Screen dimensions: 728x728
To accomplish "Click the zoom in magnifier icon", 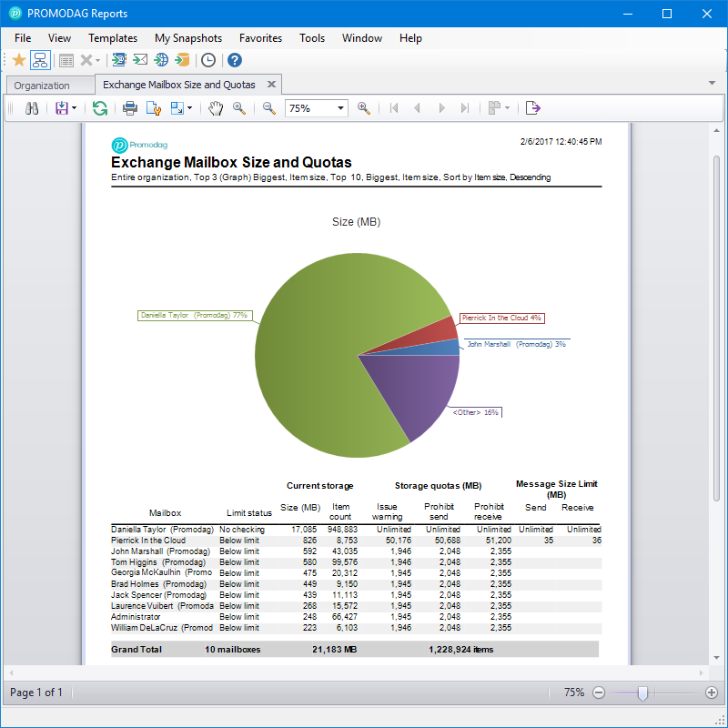I will click(364, 108).
